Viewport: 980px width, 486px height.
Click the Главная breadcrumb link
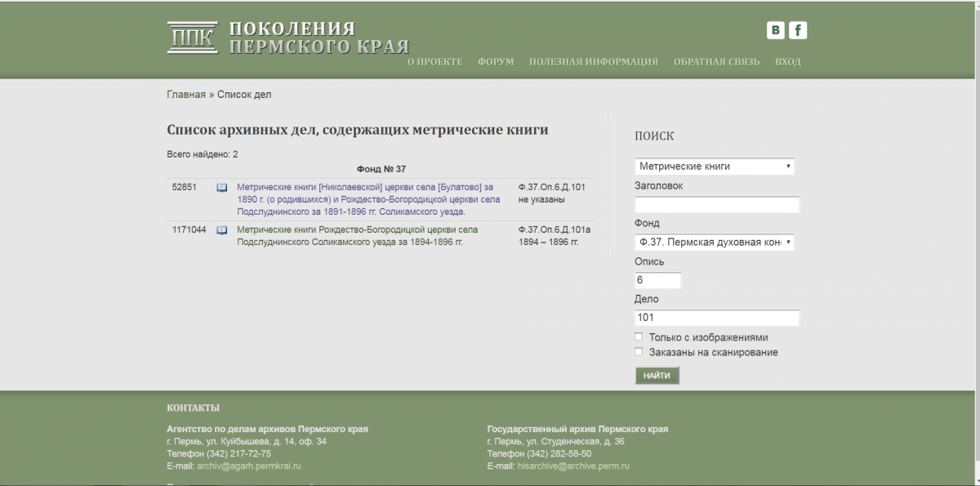tap(186, 95)
